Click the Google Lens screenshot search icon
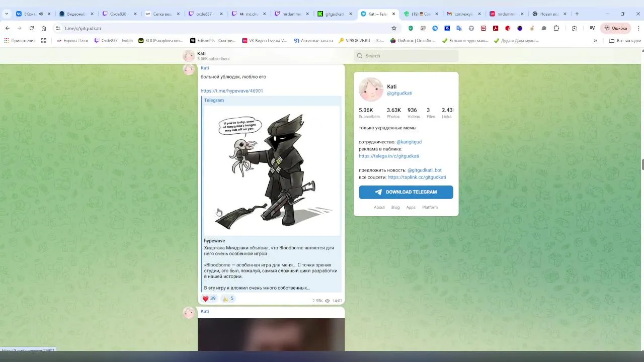644x362 pixels. [x=575, y=28]
